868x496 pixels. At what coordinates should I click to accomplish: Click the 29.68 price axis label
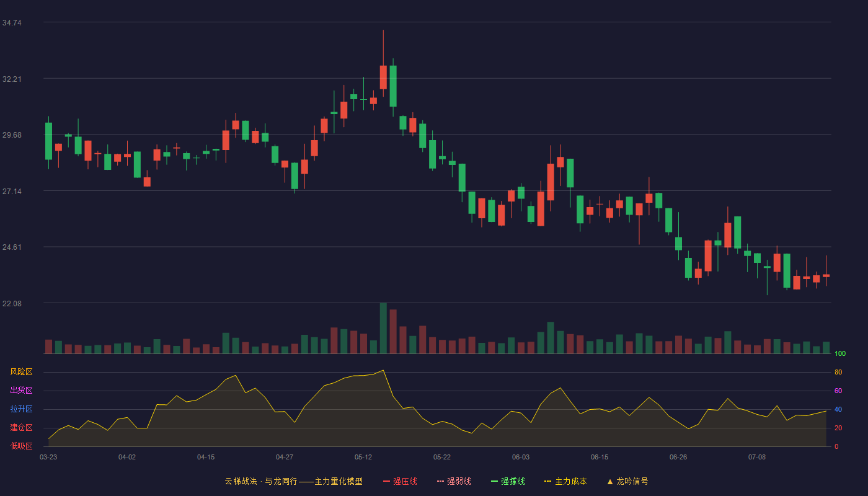point(12,135)
